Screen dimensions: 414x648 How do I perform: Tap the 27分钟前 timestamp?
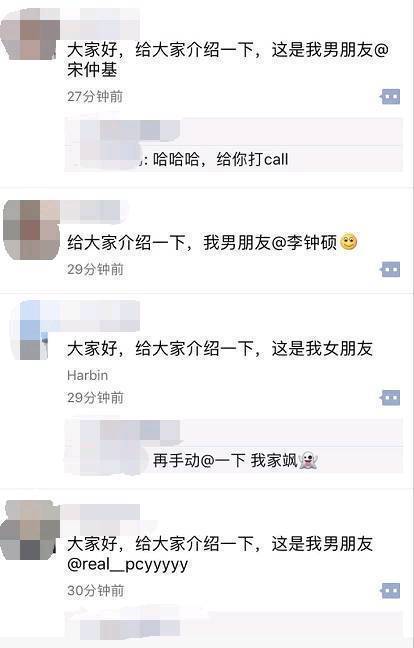tap(95, 97)
